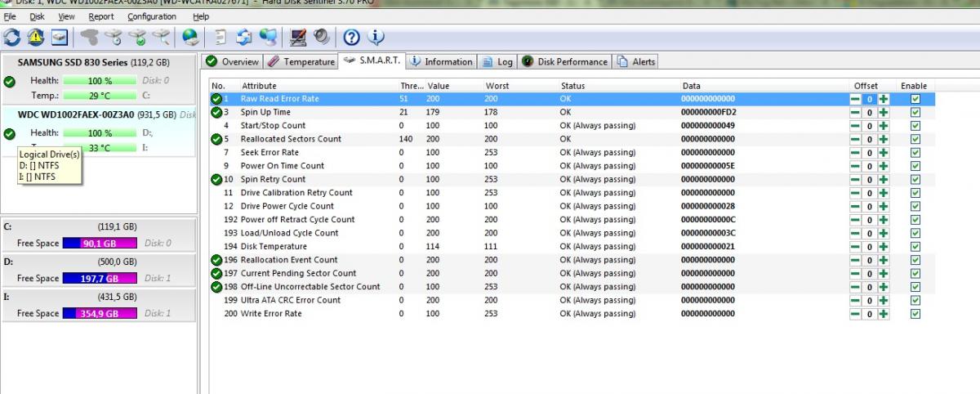Uncheck Enable for Spin Up Time
Image resolution: width=980 pixels, height=394 pixels.
point(915,112)
